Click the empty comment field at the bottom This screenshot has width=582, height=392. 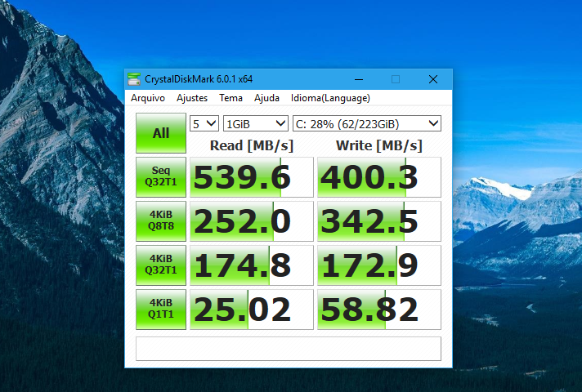(289, 348)
